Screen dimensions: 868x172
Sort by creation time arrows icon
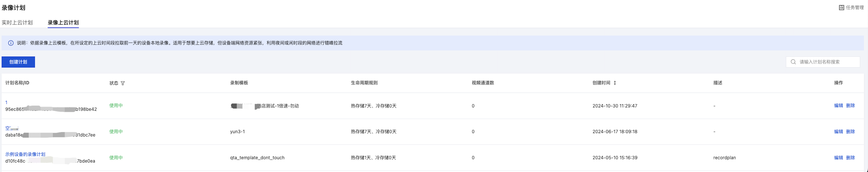click(615, 83)
